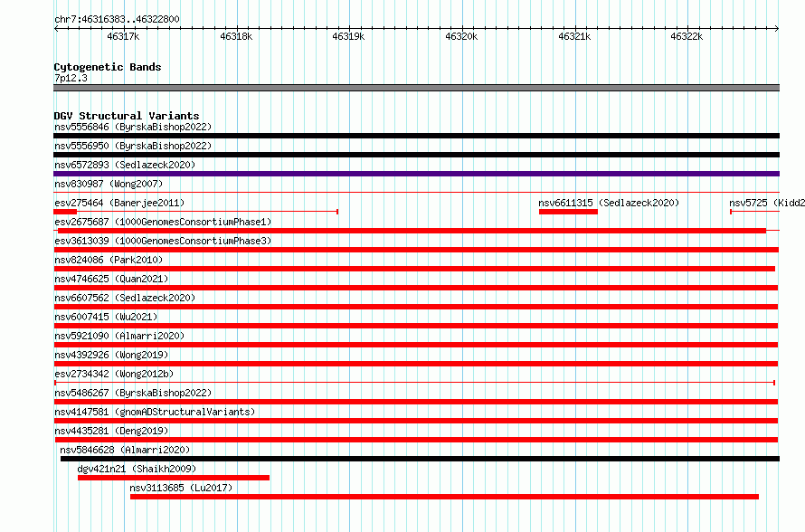This screenshot has width=805, height=532.
Task: Open nsv5486267 (ByrskaBishop2022) label
Action: click(x=133, y=393)
